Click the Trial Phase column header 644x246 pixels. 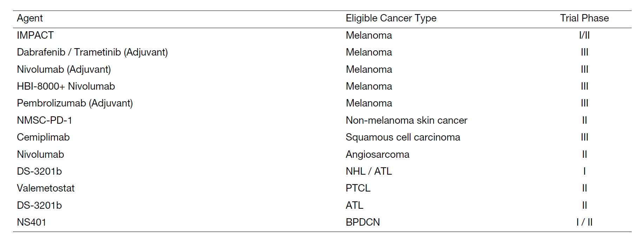[x=584, y=18]
